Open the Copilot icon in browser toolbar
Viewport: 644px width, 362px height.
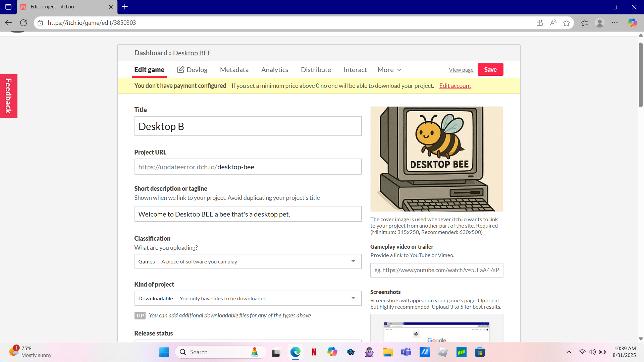632,23
